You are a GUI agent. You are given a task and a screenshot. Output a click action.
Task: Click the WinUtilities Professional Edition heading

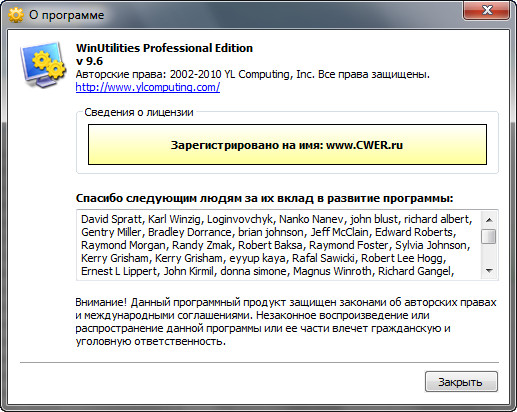click(164, 48)
